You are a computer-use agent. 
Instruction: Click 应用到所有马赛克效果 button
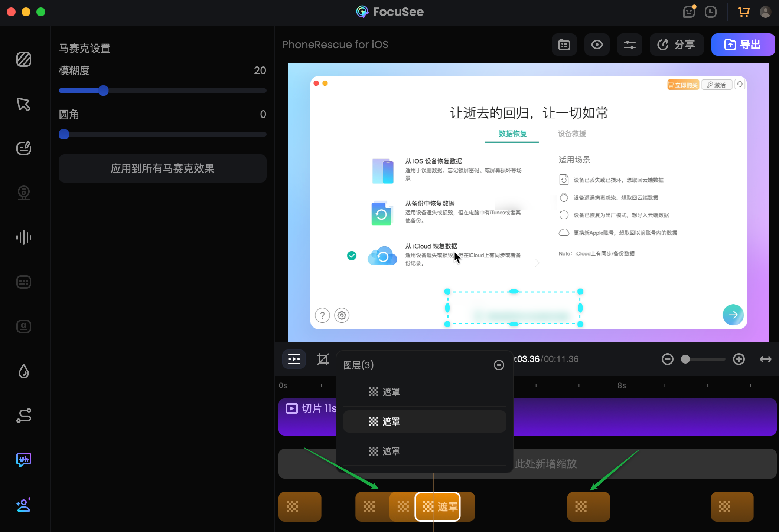click(163, 168)
